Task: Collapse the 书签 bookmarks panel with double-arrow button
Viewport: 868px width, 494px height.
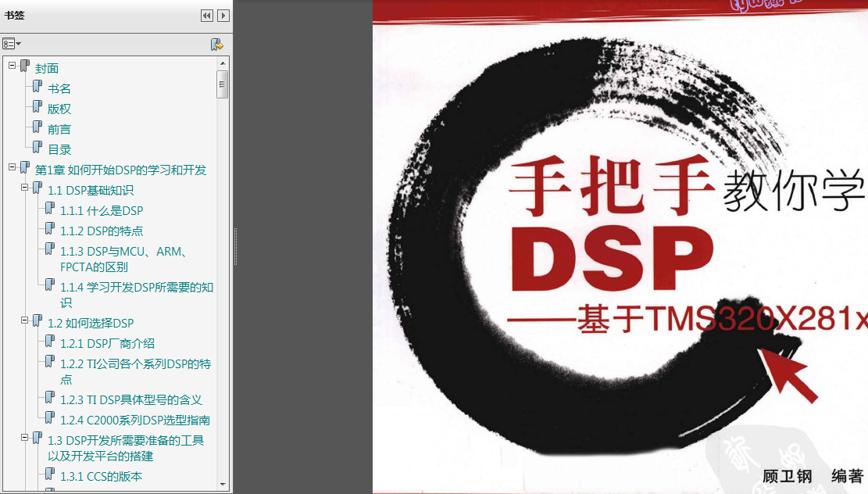Action: 206,16
